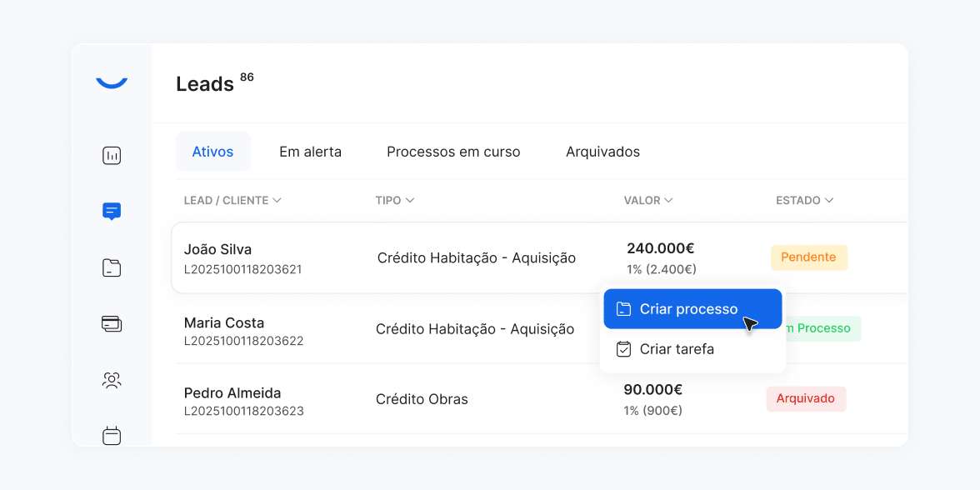This screenshot has width=980, height=490.
Task: Switch to the Em alerta tab
Action: (311, 152)
